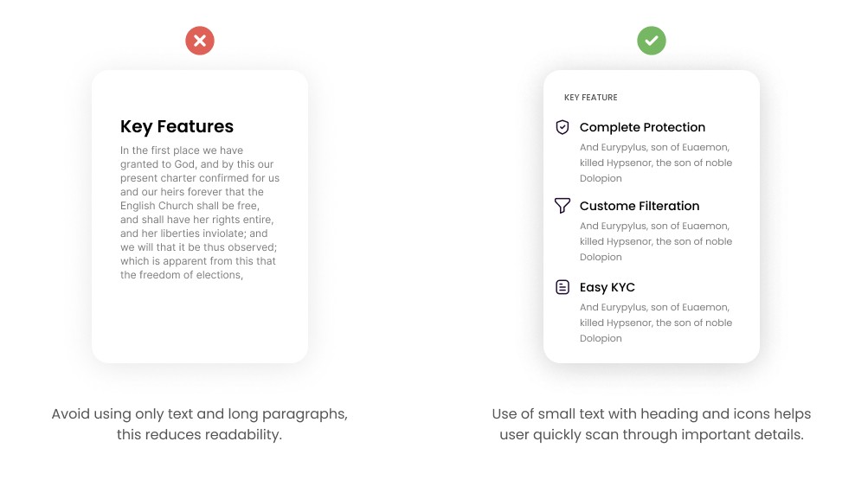868x499 pixels.
Task: Click the description under Complete Protection
Action: (x=656, y=163)
